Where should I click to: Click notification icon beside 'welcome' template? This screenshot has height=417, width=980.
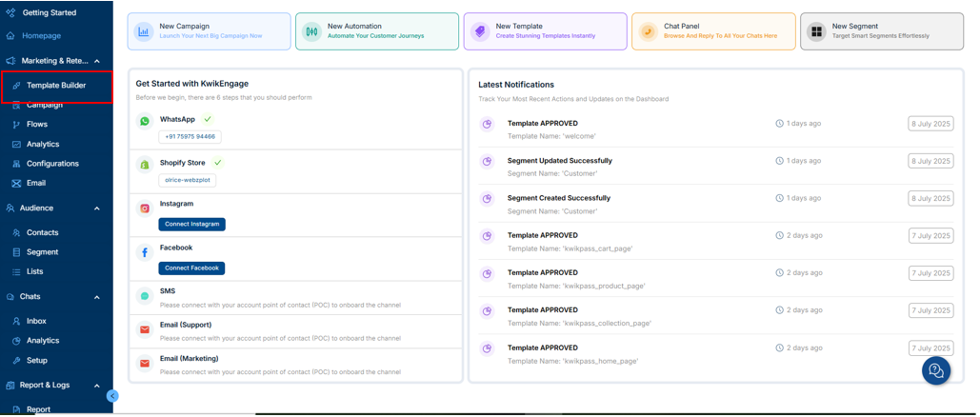click(487, 125)
